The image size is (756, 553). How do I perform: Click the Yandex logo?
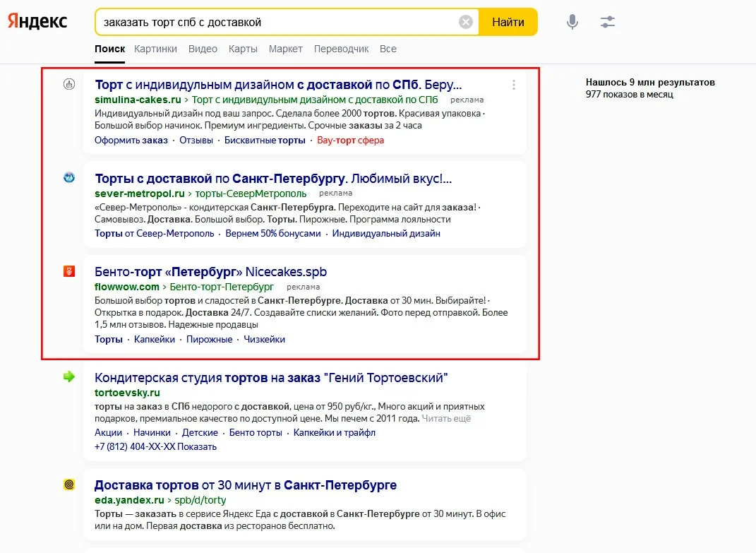(x=37, y=21)
